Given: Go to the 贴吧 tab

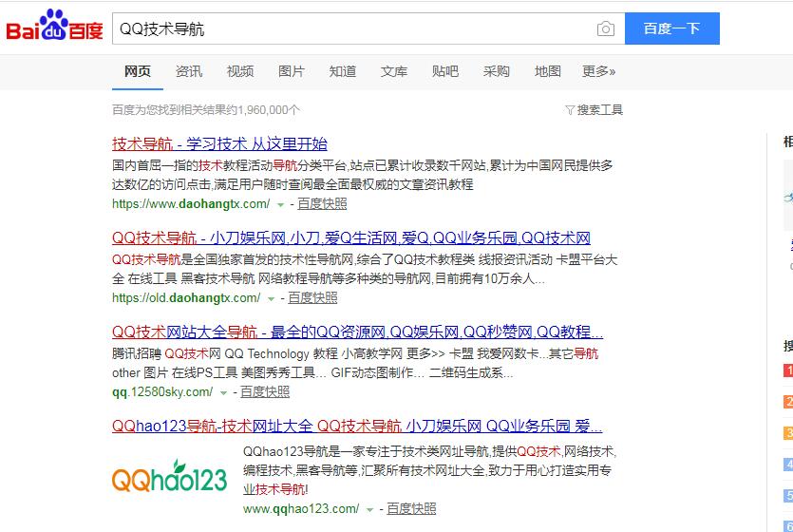Looking at the screenshot, I should point(445,71).
